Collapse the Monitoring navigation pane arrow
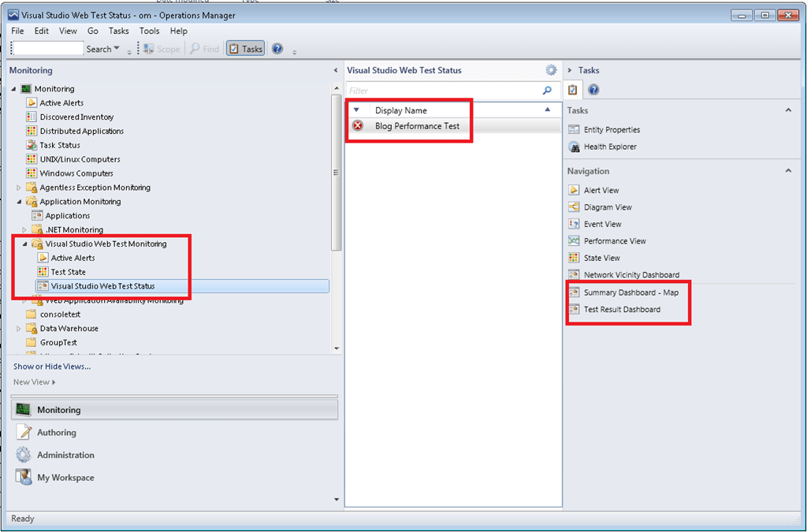Screen dimensions: 807x532 coord(336,70)
